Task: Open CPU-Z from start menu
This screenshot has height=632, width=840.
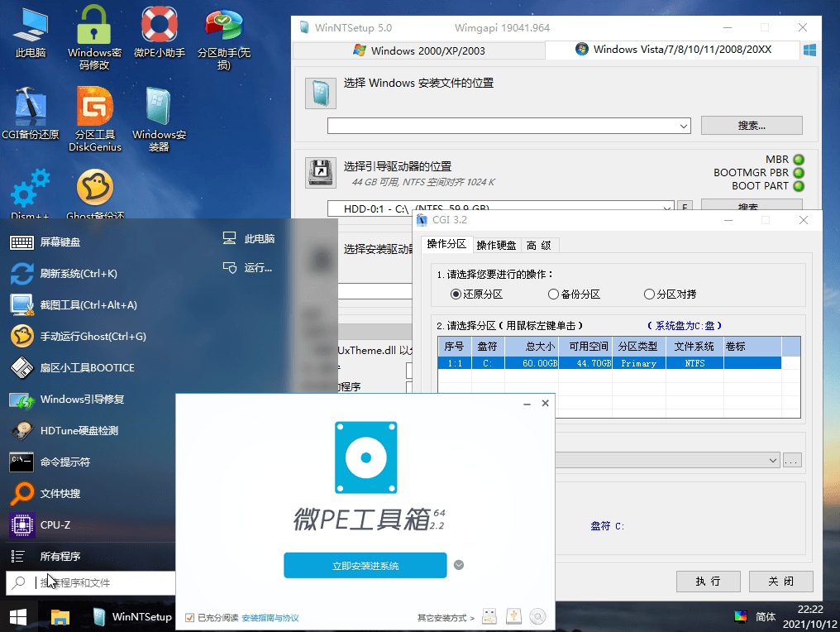Action: point(41,524)
